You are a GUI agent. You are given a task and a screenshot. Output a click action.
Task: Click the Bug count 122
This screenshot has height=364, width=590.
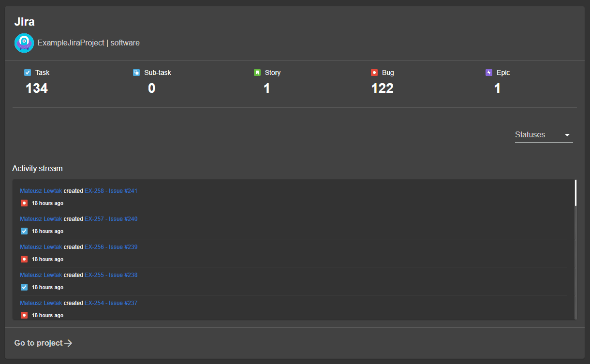(383, 88)
